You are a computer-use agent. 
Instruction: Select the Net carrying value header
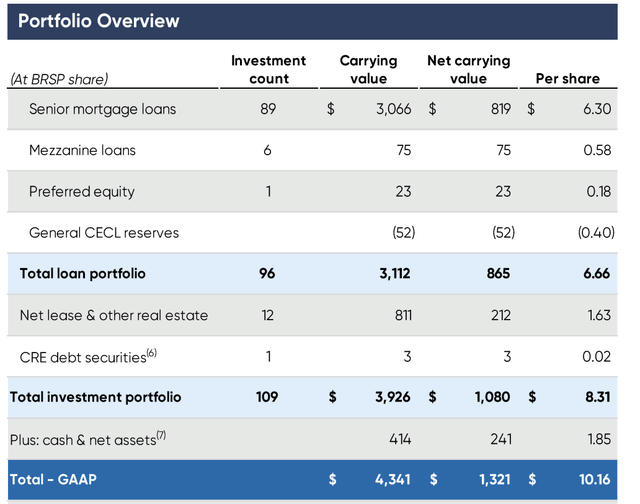(x=469, y=70)
